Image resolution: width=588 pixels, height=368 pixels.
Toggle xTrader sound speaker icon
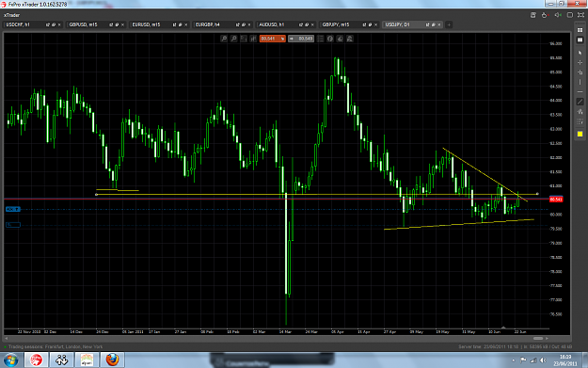[558, 15]
